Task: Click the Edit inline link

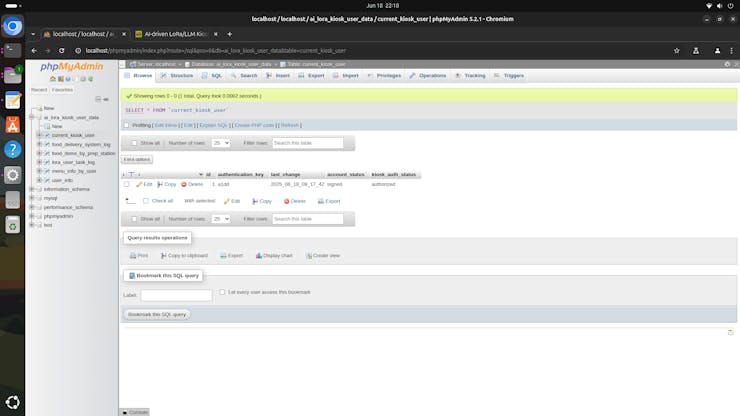Action: (x=166, y=125)
